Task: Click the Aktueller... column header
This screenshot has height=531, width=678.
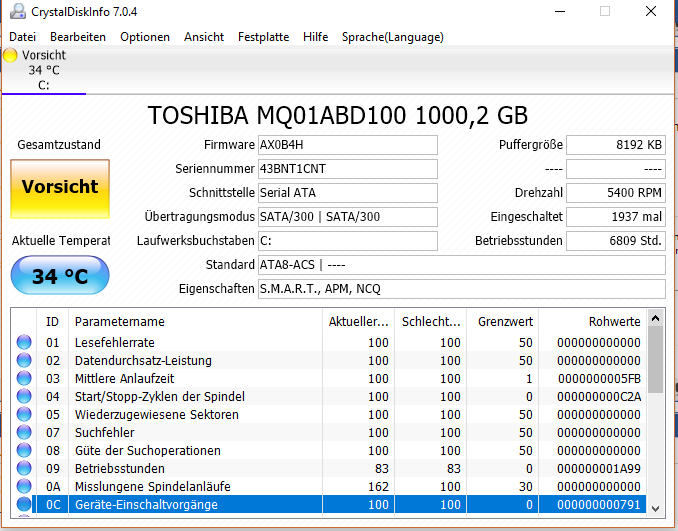Action: tap(358, 322)
